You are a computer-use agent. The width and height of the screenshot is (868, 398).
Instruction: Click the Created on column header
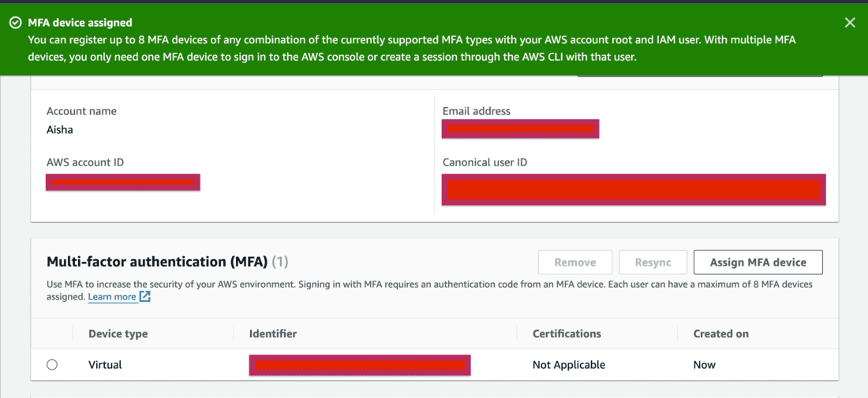720,334
